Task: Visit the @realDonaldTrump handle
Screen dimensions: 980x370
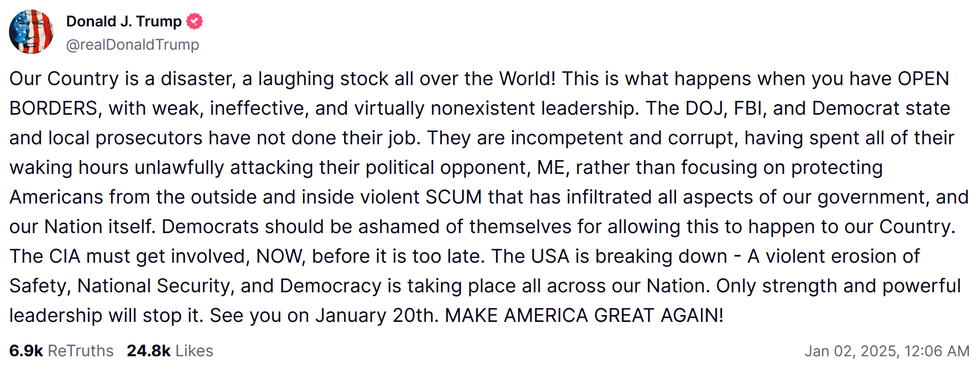Action: (x=133, y=45)
